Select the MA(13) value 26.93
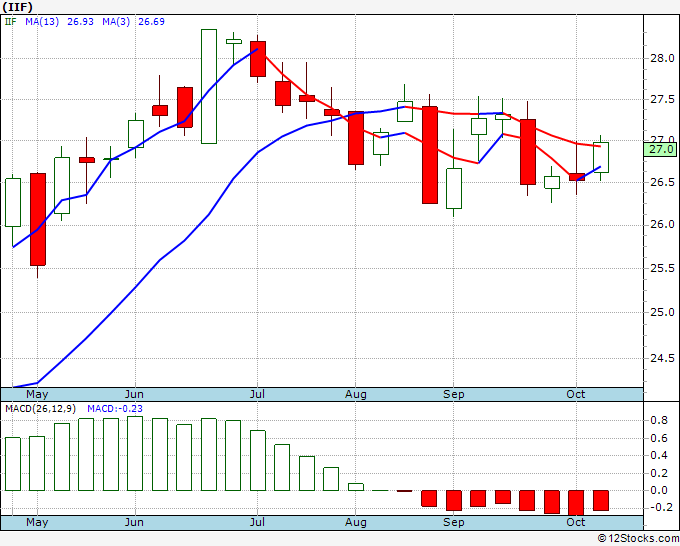 tap(80, 22)
